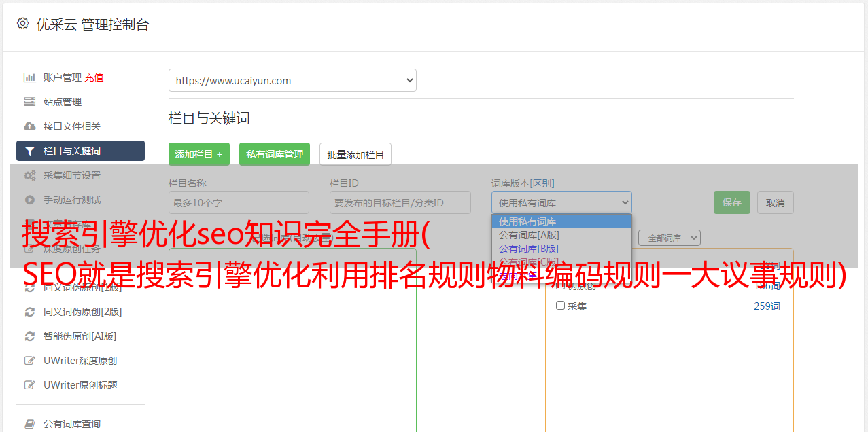Open the 259词 link in 采集 row

pos(767,306)
